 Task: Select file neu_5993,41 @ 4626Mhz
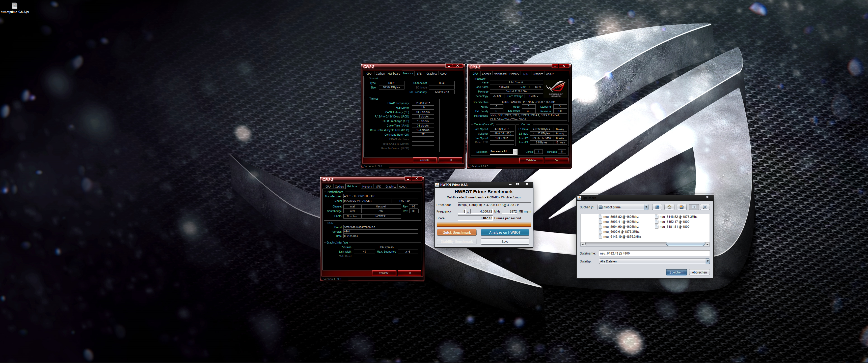(619, 222)
